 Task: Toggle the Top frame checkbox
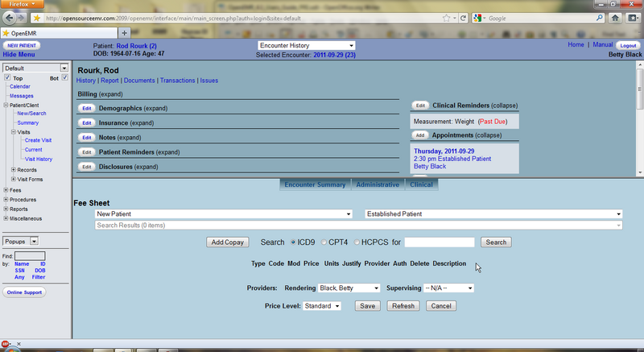coord(7,78)
